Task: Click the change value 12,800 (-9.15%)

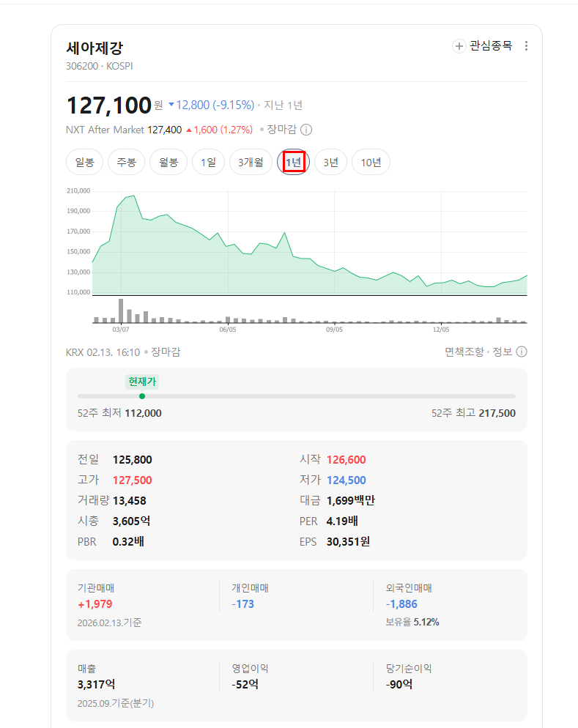Action: pos(211,105)
